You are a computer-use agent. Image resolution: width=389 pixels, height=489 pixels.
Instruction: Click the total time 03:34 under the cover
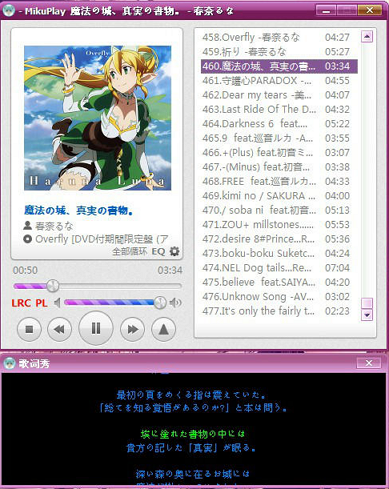(170, 270)
